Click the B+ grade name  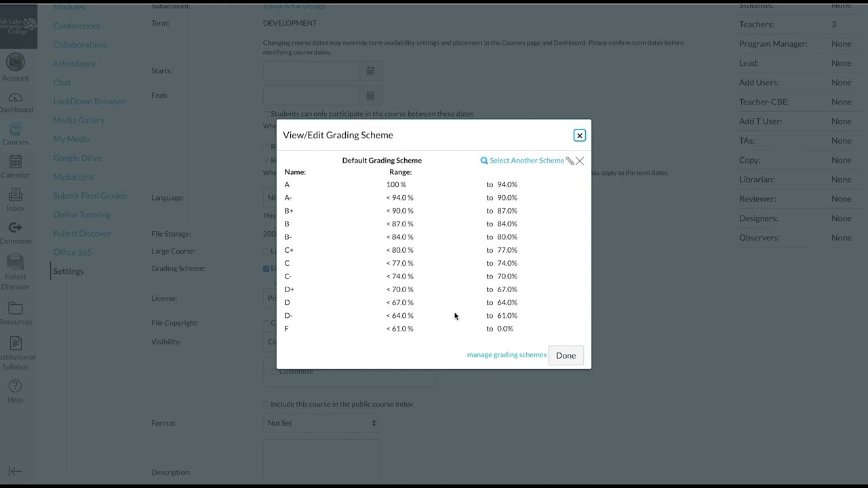point(289,211)
